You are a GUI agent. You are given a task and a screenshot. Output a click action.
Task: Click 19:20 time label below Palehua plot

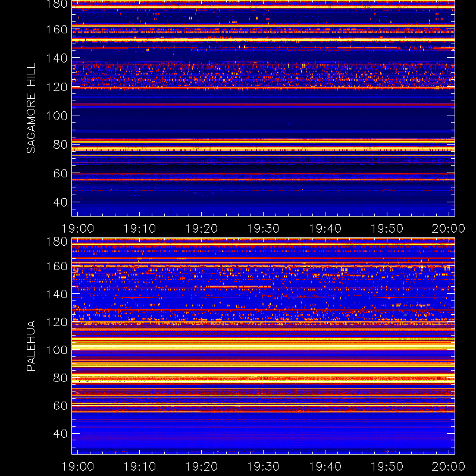click(202, 466)
